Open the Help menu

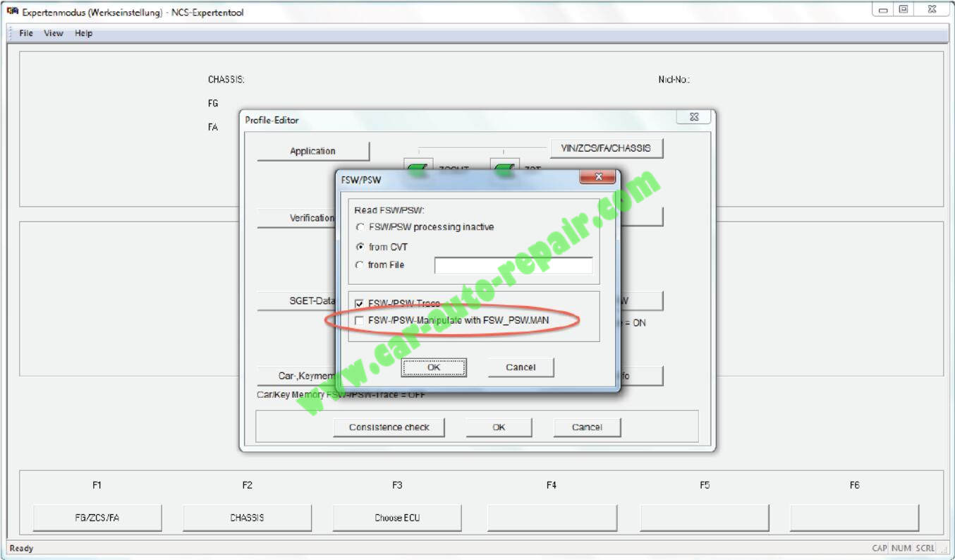point(83,33)
